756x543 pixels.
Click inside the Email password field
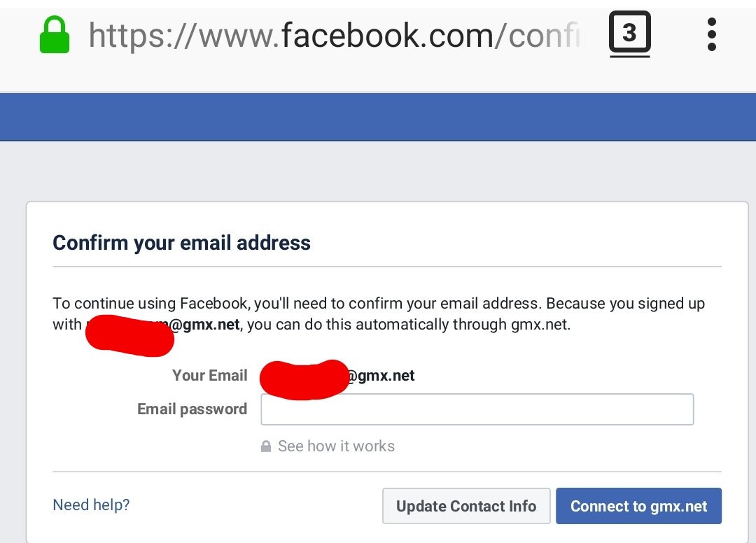click(x=476, y=409)
